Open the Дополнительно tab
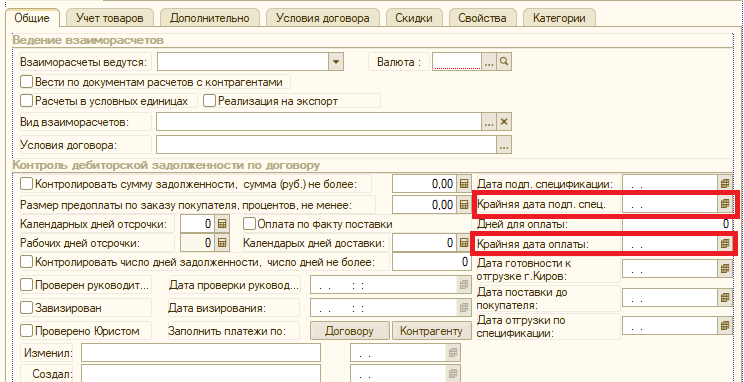 click(x=210, y=19)
